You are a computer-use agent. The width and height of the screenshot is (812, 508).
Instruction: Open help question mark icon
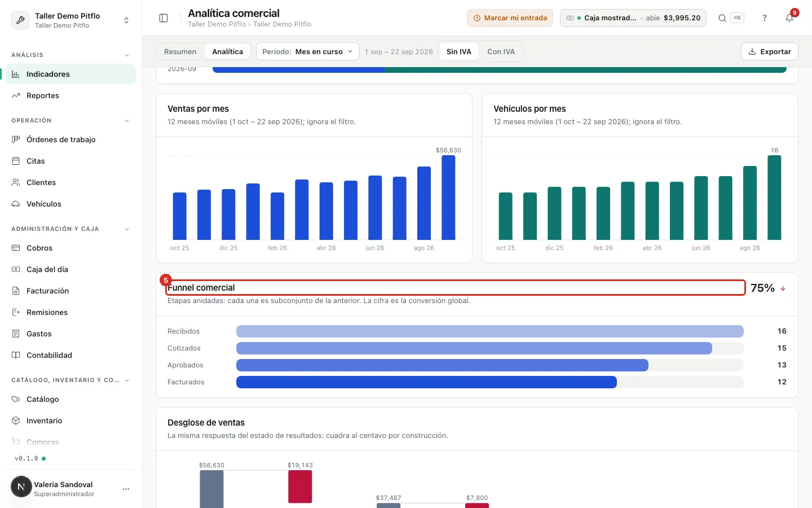[x=765, y=18]
